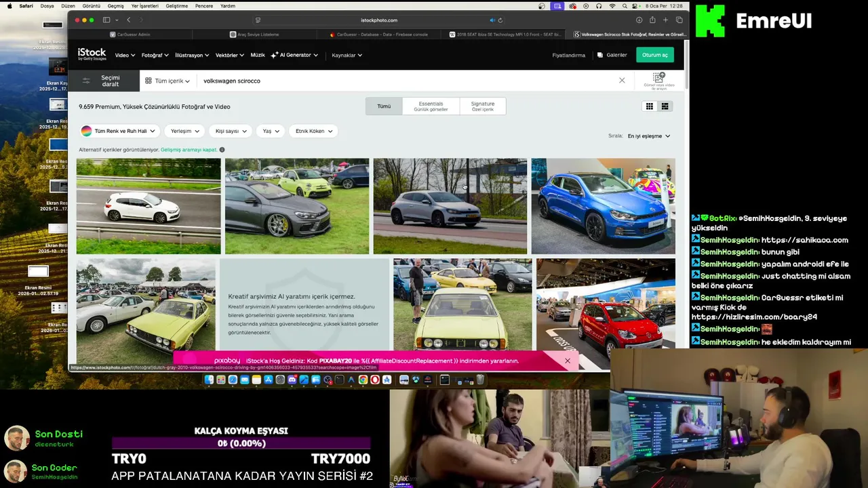Viewport: 868px width, 488px height.
Task: Open the Galeriler link
Action: click(612, 55)
